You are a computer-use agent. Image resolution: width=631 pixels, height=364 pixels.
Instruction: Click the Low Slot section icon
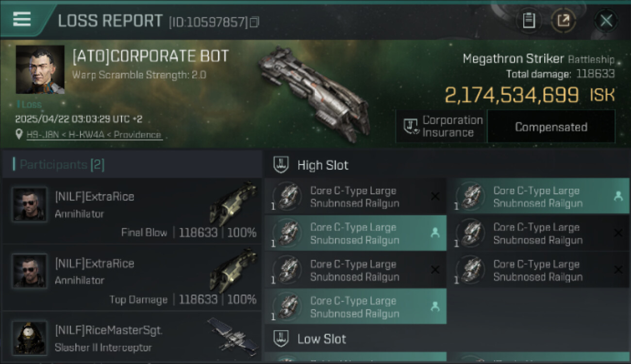tap(282, 339)
